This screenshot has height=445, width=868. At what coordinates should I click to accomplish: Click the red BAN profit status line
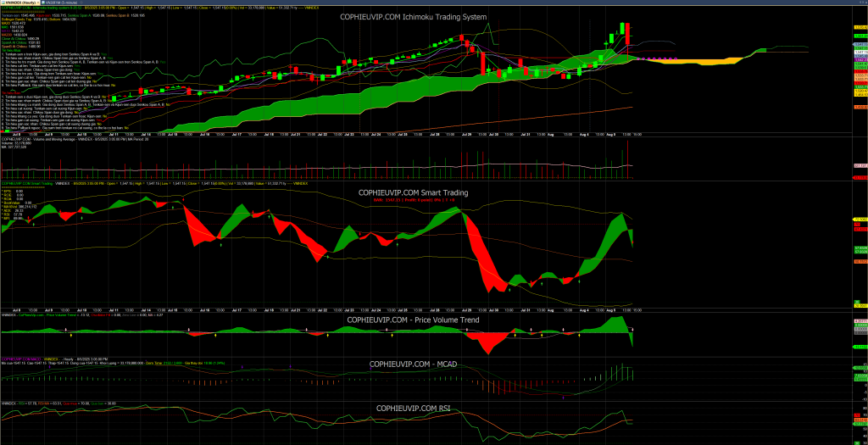point(414,199)
